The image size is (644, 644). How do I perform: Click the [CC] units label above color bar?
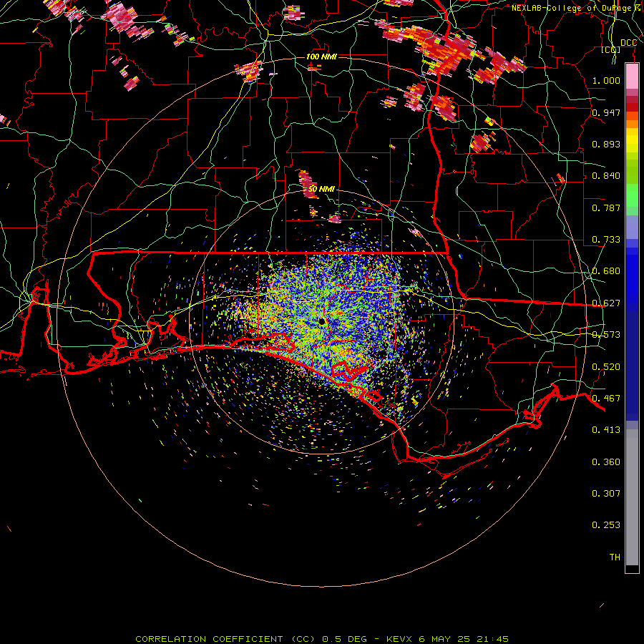(611, 50)
